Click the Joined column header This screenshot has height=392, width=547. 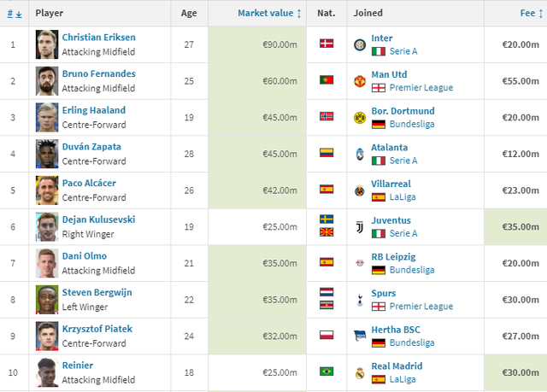[368, 14]
